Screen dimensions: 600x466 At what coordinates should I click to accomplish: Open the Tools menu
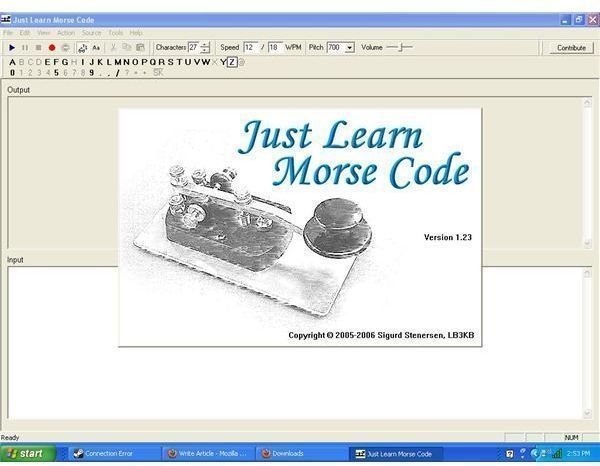point(116,33)
